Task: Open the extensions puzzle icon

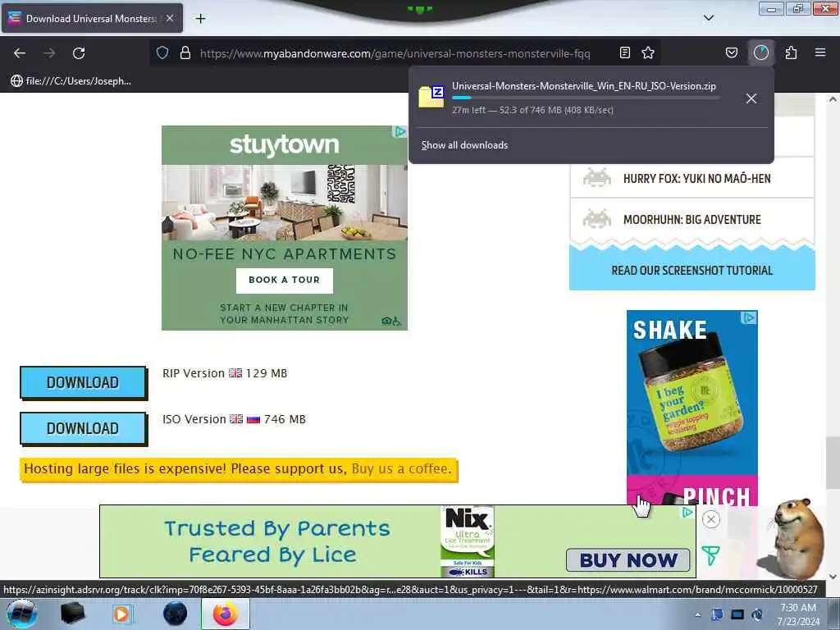Action: [791, 52]
